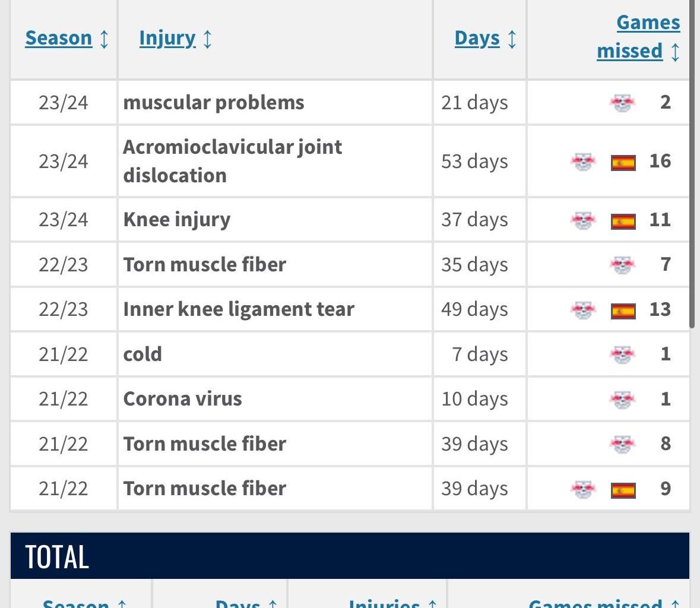The image size is (700, 608).
Task: Click the TOTAL section header bar
Action: coord(350,556)
